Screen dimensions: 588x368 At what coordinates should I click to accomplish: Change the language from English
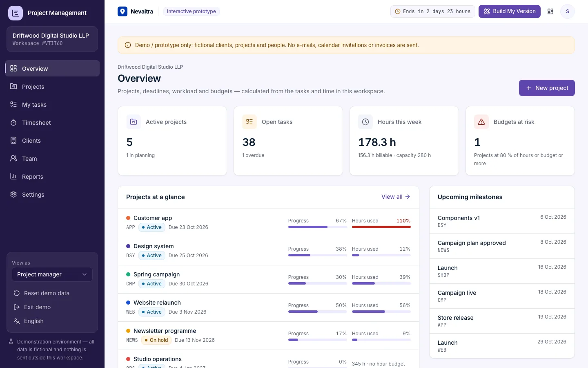click(x=52, y=321)
